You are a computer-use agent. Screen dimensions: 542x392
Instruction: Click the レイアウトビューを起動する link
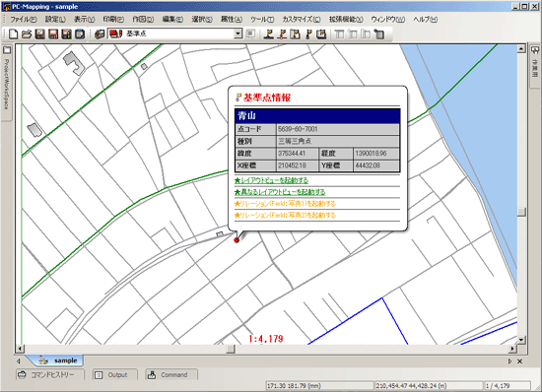point(271,180)
